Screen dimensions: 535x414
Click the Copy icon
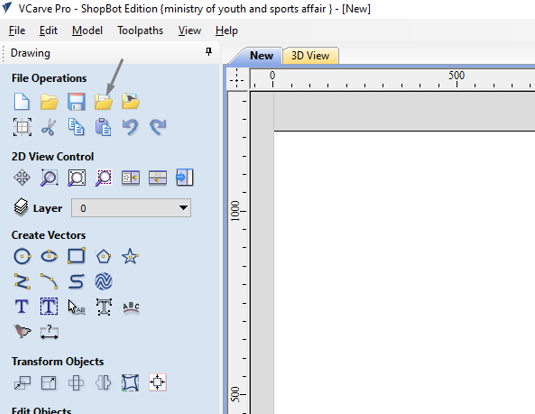[76, 127]
